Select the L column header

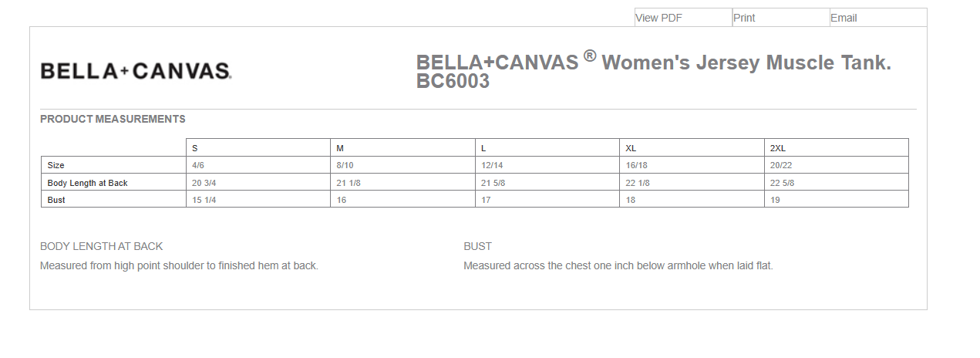click(547, 147)
